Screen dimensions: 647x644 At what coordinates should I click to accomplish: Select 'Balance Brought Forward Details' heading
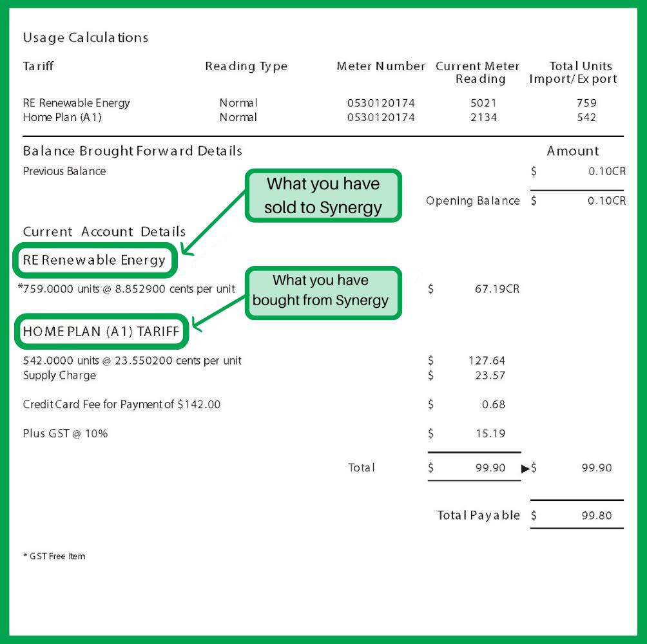click(133, 151)
